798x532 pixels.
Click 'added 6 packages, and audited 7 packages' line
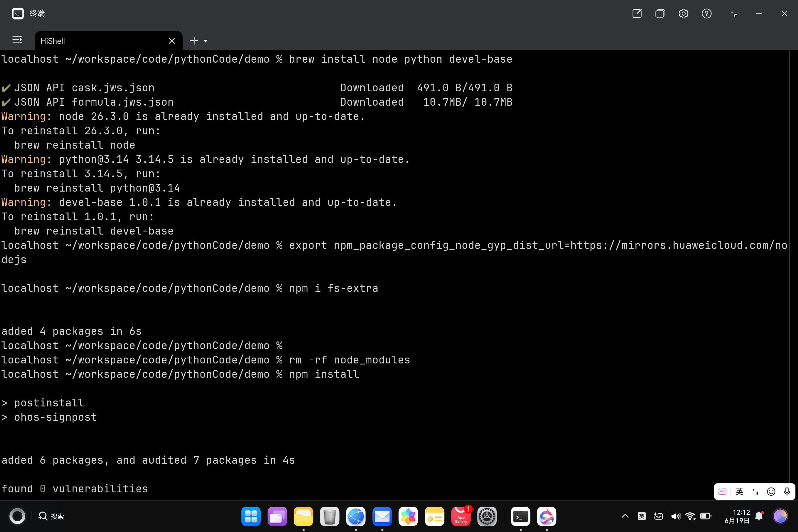coord(148,460)
